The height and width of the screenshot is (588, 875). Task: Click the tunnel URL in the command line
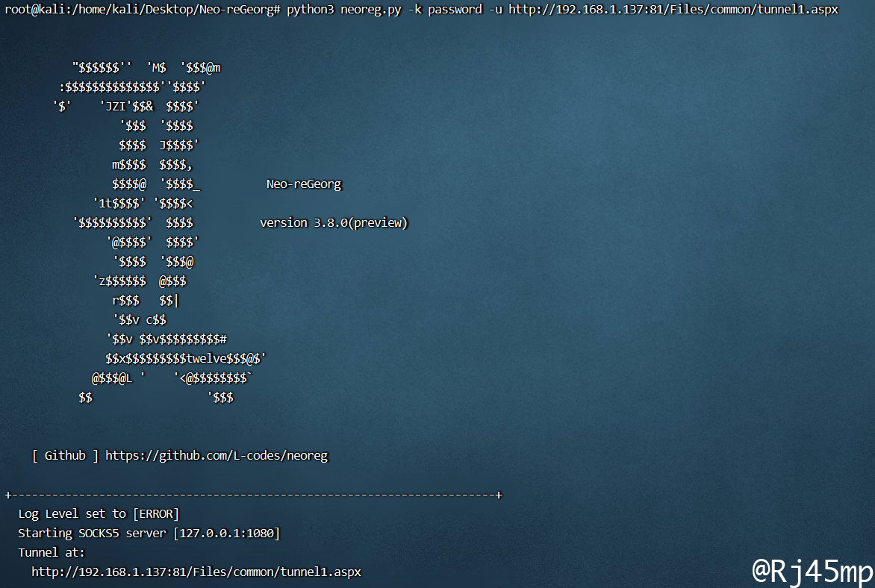(673, 10)
